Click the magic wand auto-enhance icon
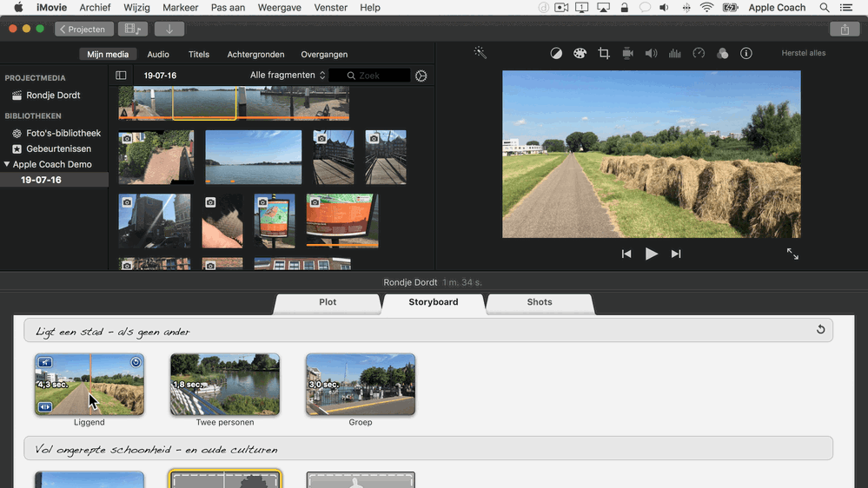The image size is (868, 488). [x=480, y=53]
